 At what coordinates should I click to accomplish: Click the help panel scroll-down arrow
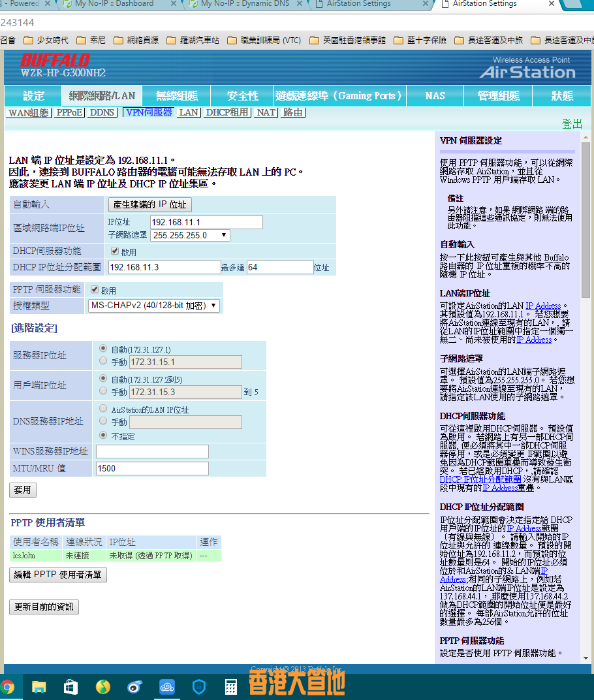click(x=586, y=658)
